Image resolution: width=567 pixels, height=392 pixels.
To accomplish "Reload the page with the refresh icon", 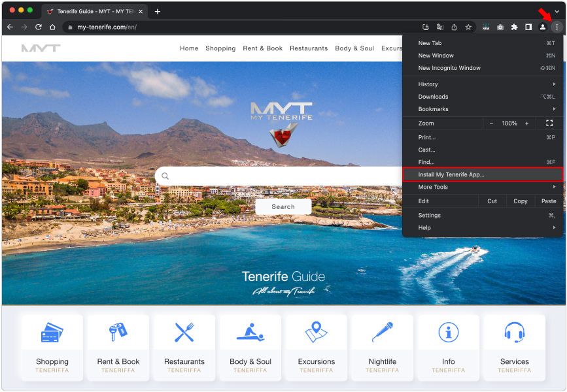I will [38, 27].
